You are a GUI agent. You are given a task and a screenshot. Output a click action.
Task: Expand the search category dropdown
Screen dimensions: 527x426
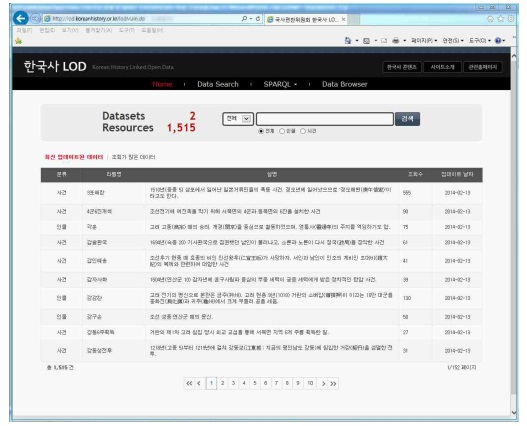point(238,119)
